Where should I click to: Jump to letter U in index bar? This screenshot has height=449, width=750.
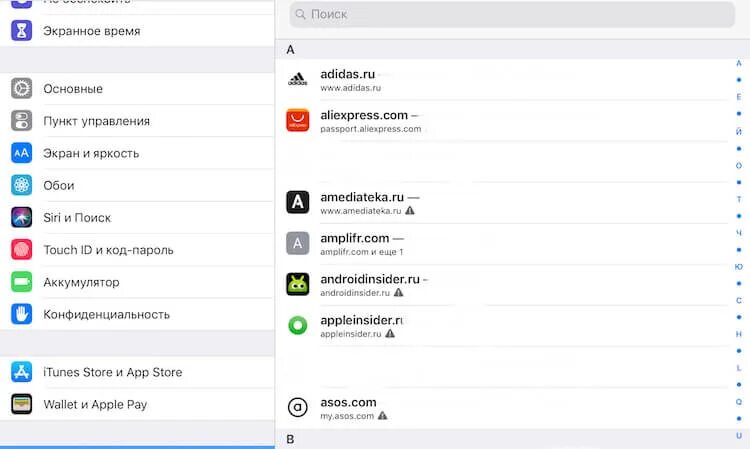[x=739, y=436]
